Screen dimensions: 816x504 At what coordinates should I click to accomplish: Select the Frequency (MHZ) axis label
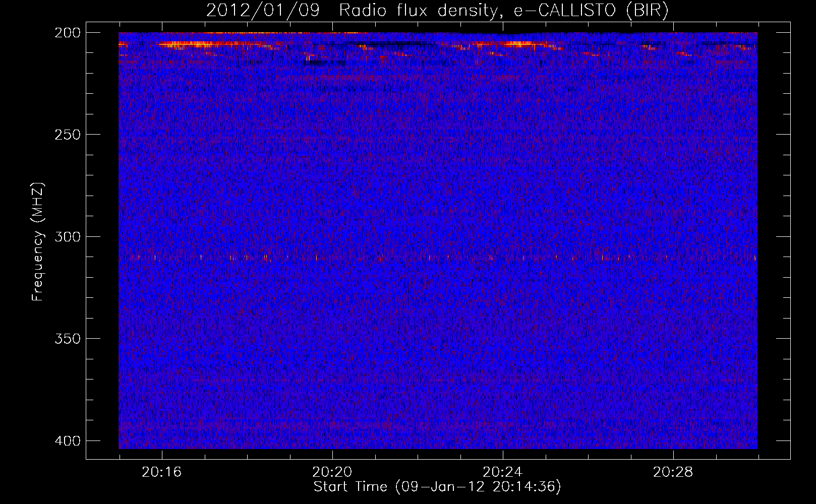37,241
